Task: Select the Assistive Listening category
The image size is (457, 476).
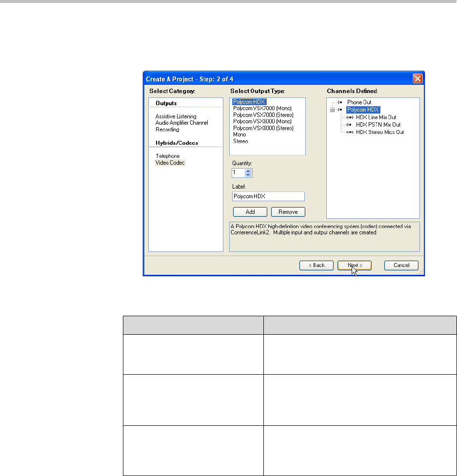Action: pyautogui.click(x=176, y=116)
